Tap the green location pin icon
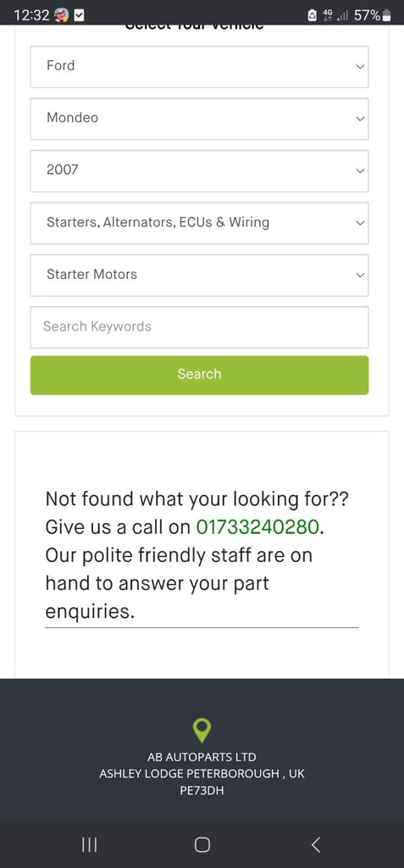404x868 pixels. 202,730
